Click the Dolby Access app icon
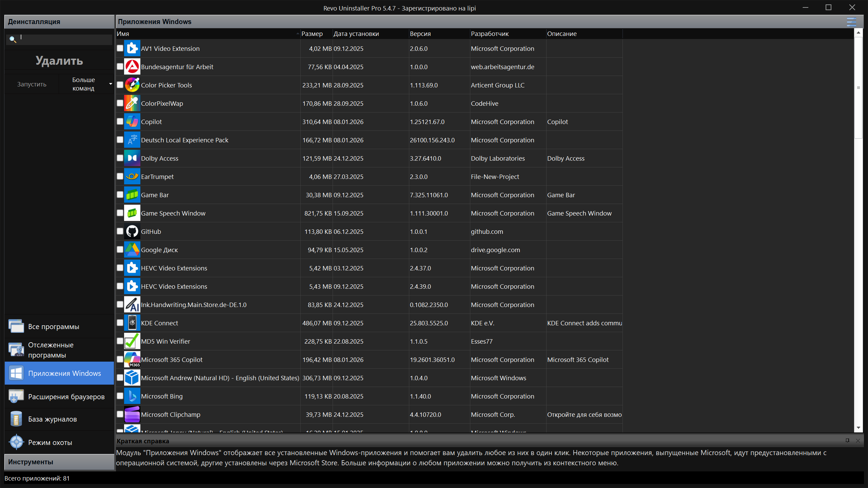Viewport: 868px width, 488px height. (132, 158)
